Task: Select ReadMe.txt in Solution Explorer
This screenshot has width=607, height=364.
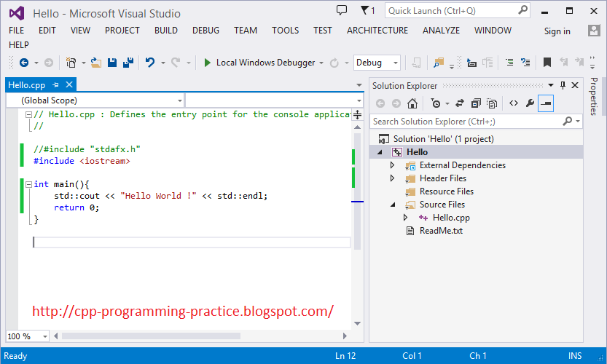Action: 441,231
